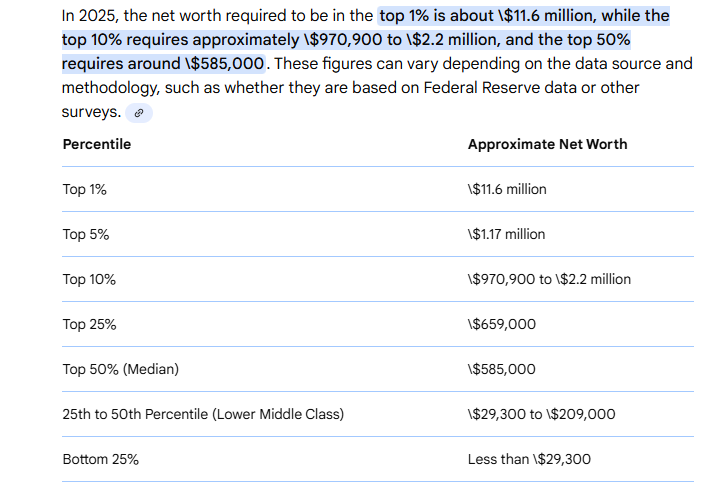Click the source link chip icon
The width and height of the screenshot is (705, 503).
(x=140, y=113)
